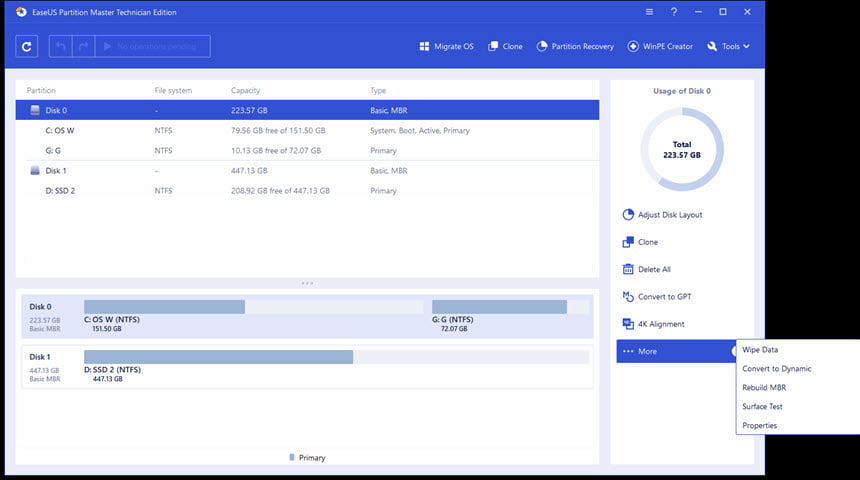Choose Properties from More menu

(x=760, y=425)
